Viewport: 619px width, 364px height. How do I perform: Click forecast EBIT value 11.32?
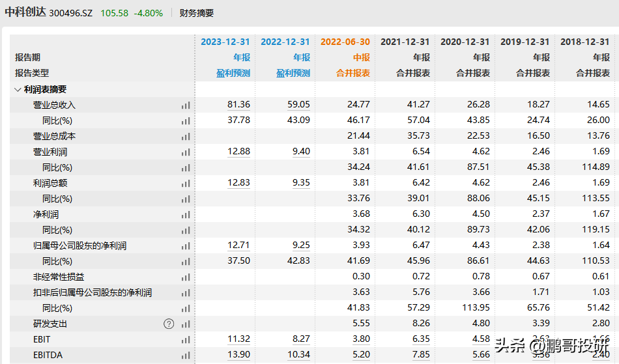tap(239, 339)
